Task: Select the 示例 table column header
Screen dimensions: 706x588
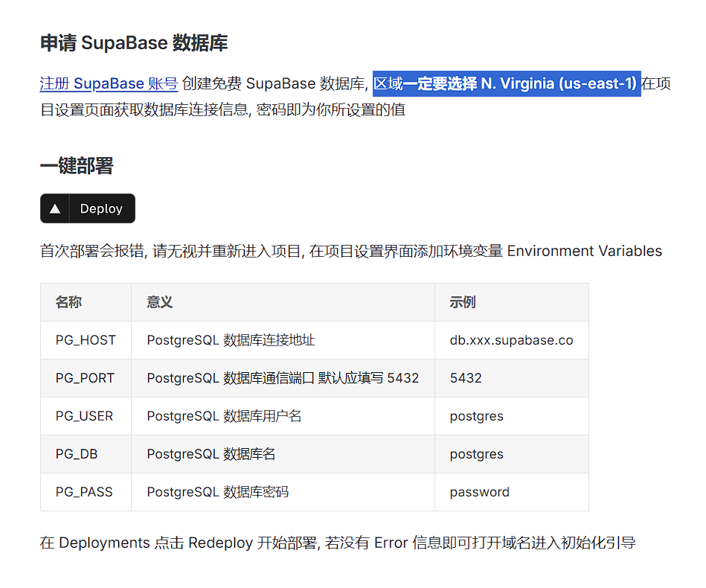Action: coord(462,302)
